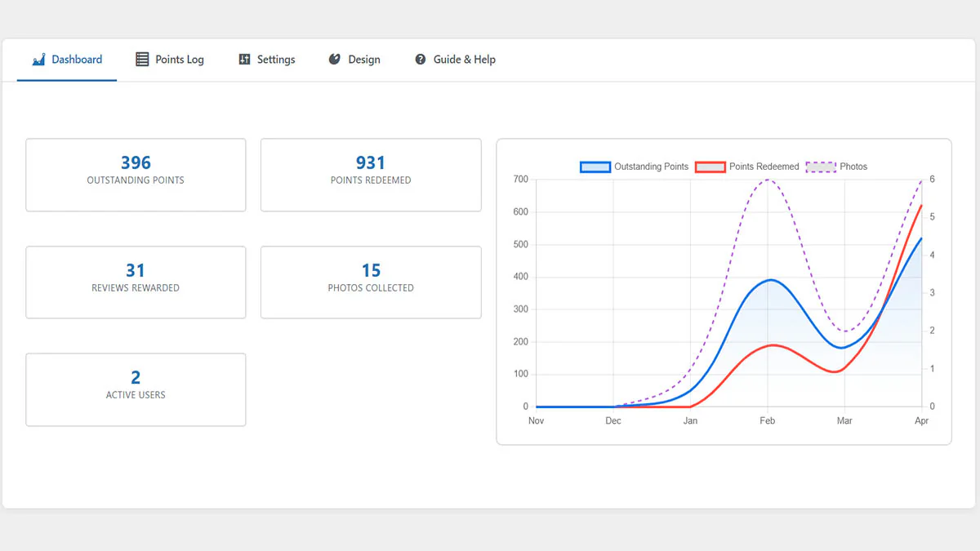The width and height of the screenshot is (980, 551).
Task: Click the 400 y-axis label
Action: [x=520, y=277]
